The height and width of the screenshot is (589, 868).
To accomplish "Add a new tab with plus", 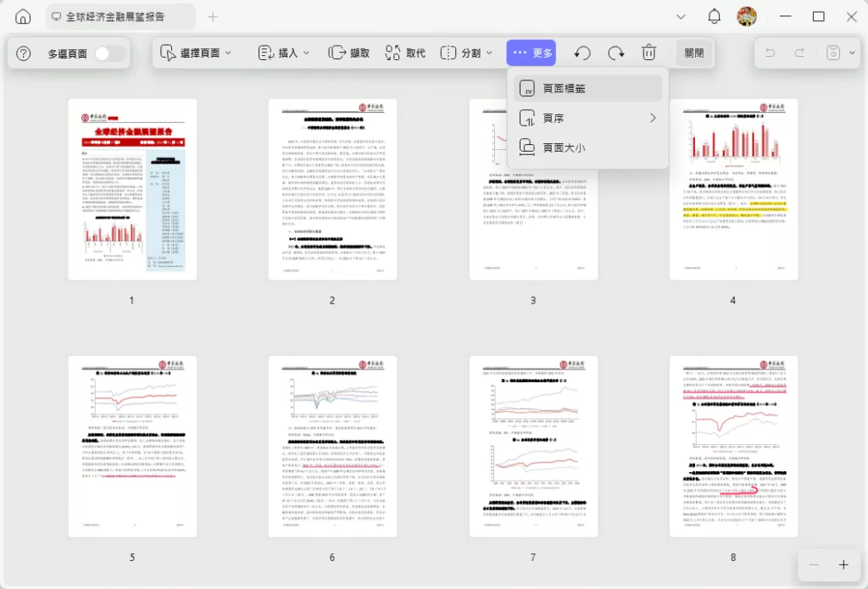I will click(x=213, y=17).
